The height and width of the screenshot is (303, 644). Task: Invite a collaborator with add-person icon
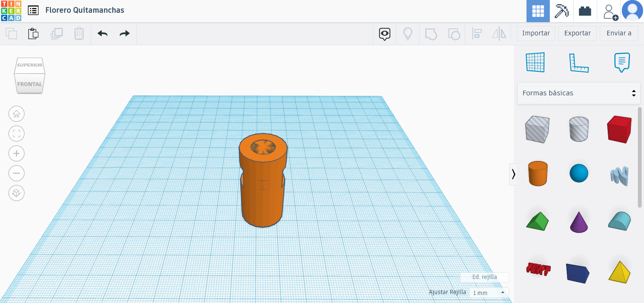pos(610,11)
